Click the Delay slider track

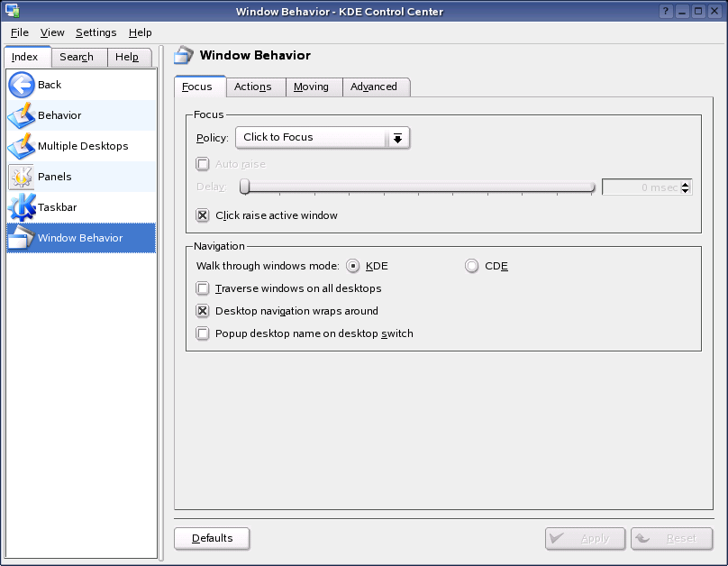417,187
